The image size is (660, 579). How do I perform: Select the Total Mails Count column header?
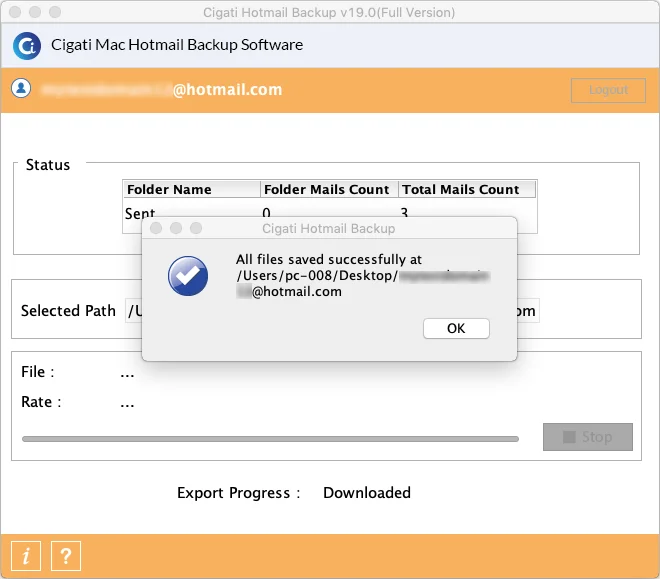tap(467, 189)
